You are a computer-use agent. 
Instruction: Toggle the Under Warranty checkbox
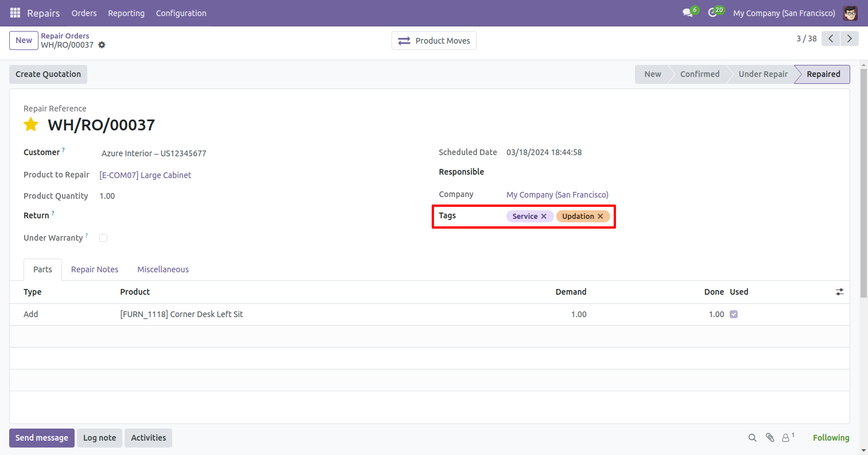point(103,238)
